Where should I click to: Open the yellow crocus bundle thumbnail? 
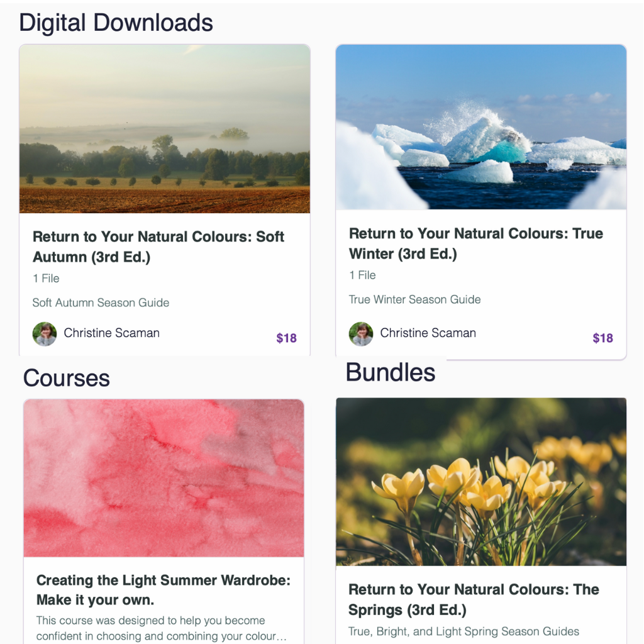481,482
